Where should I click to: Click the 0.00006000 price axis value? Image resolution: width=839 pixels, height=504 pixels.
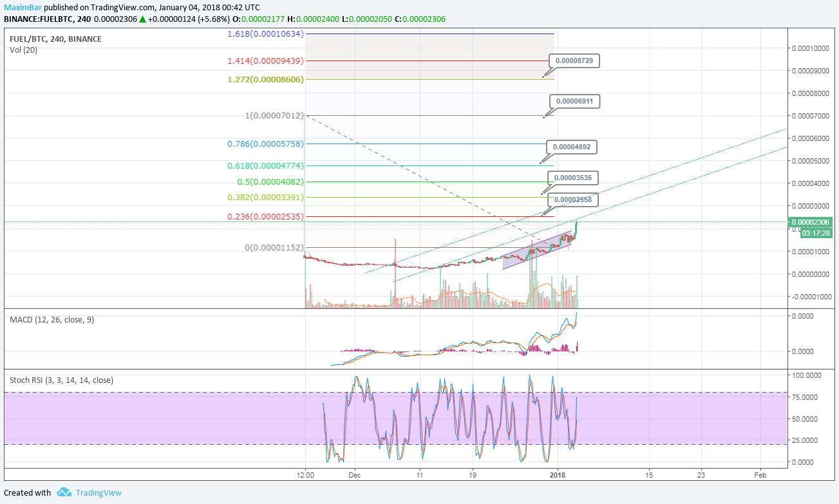tap(811, 138)
